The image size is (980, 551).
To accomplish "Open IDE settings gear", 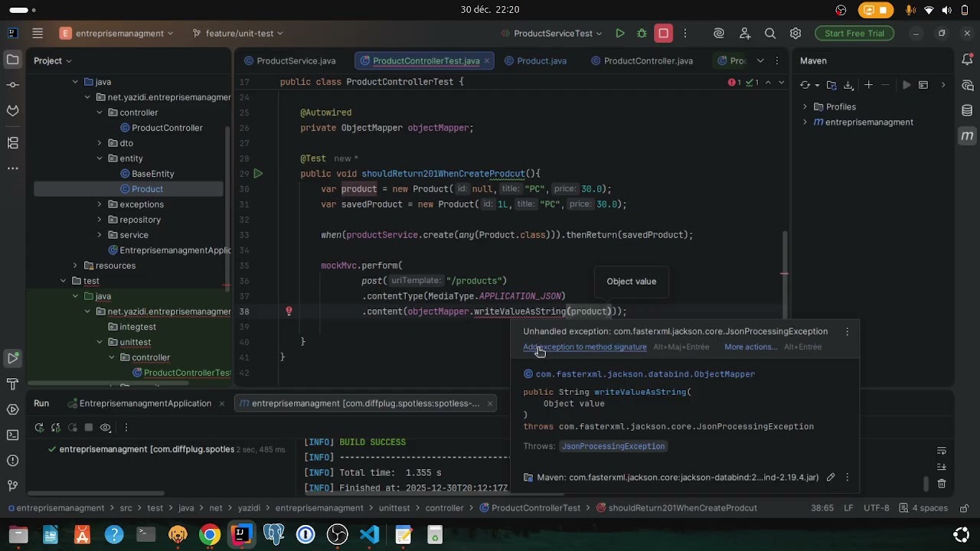I will (795, 33).
